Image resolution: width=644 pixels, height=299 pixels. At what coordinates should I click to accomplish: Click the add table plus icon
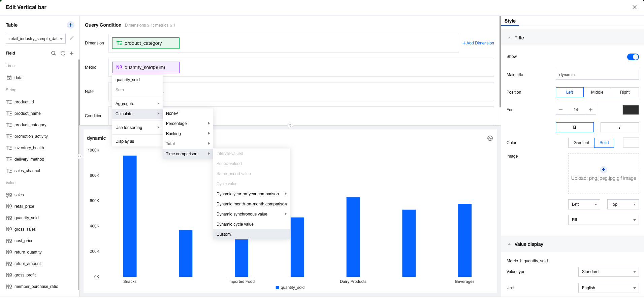(71, 25)
